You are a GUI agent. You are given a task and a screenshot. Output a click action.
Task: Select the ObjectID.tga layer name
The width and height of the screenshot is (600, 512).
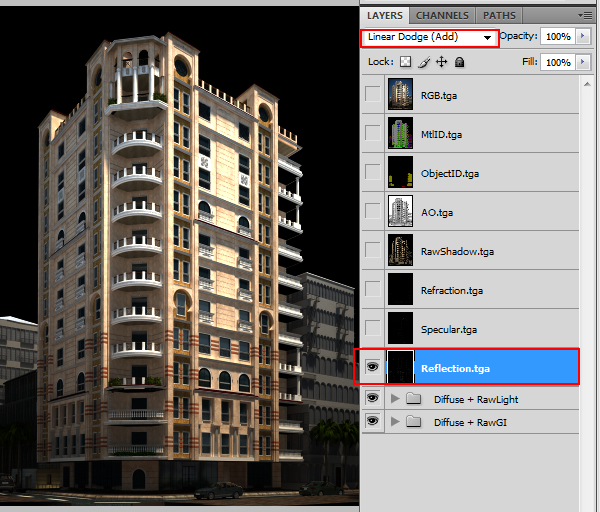click(450, 174)
